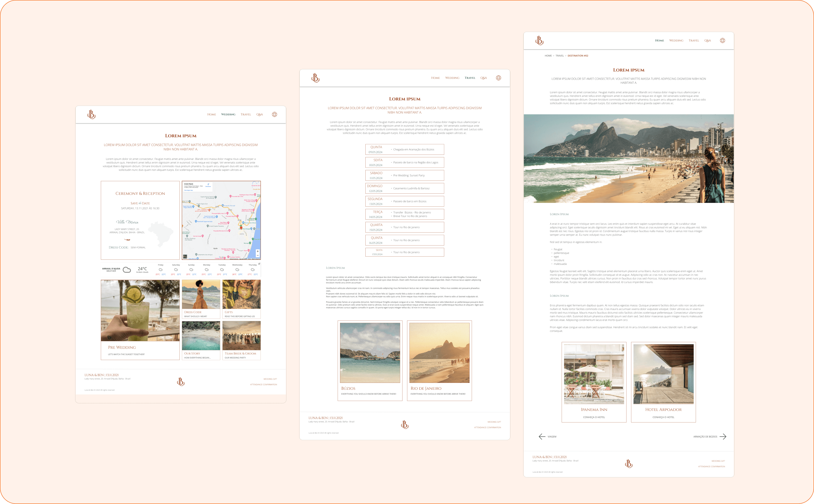Open the Ipanema Inn hotel card
Screen dimensions: 814x504
pyautogui.click(x=594, y=382)
